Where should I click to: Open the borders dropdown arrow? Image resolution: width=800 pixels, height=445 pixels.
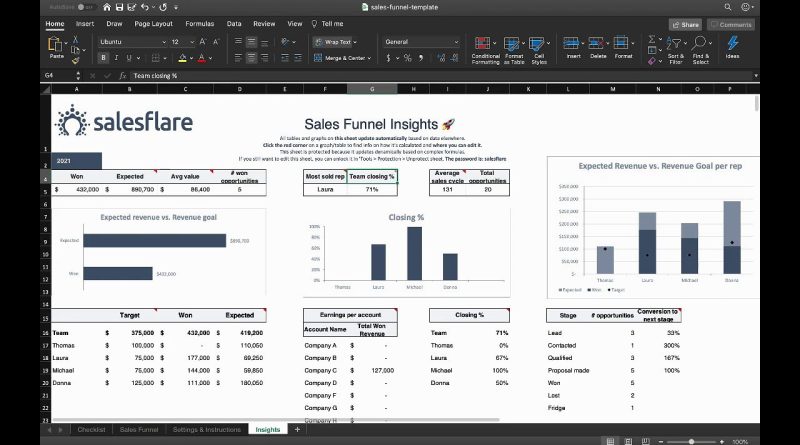click(165, 58)
